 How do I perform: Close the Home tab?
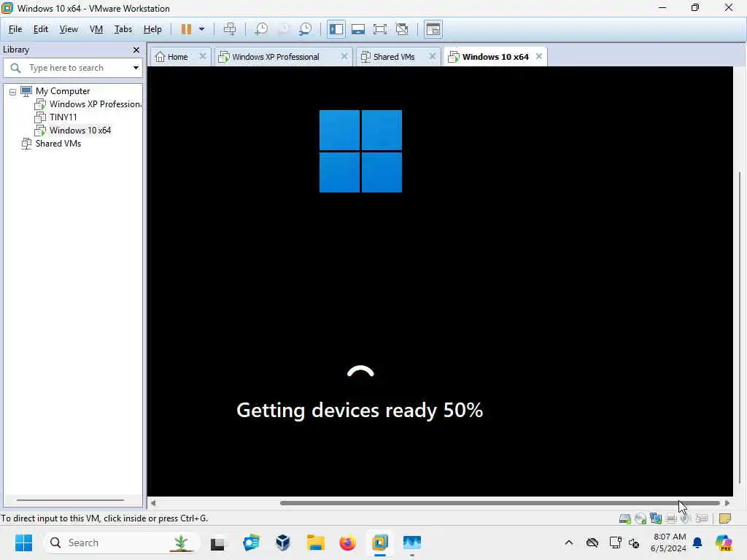pos(203,56)
